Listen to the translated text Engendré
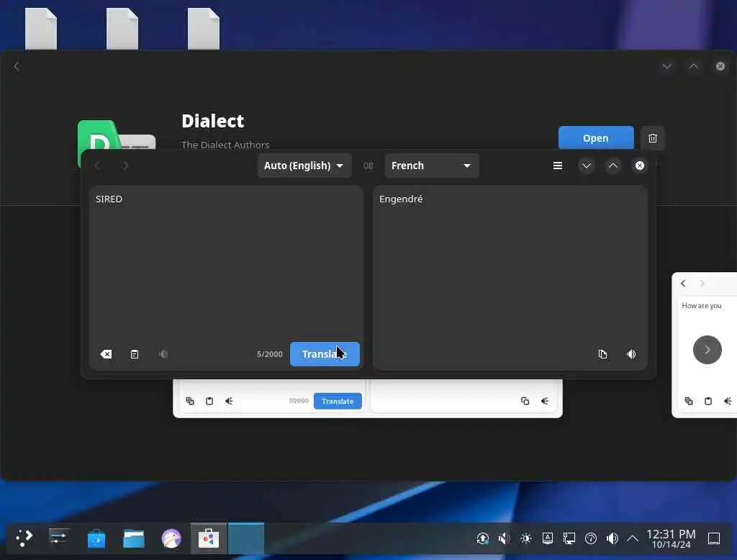The height and width of the screenshot is (560, 737). [x=631, y=354]
